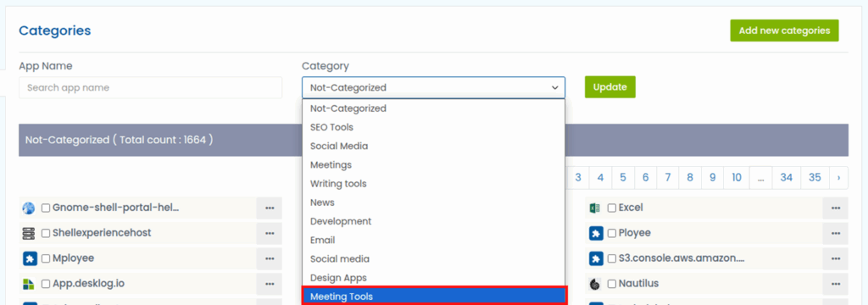Go to page 8

(690, 178)
